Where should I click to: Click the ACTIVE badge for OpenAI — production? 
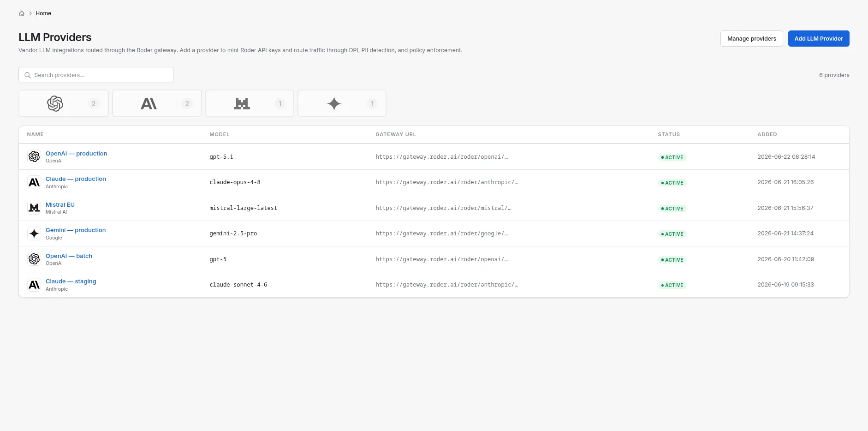(x=672, y=157)
